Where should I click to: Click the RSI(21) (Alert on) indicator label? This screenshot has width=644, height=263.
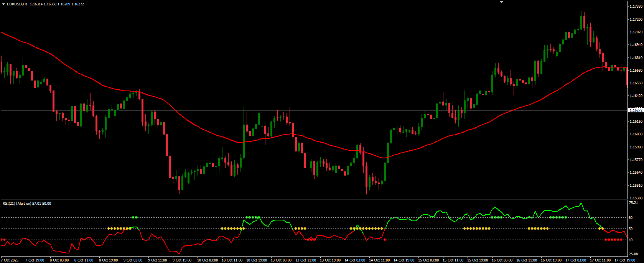pyautogui.click(x=16, y=204)
